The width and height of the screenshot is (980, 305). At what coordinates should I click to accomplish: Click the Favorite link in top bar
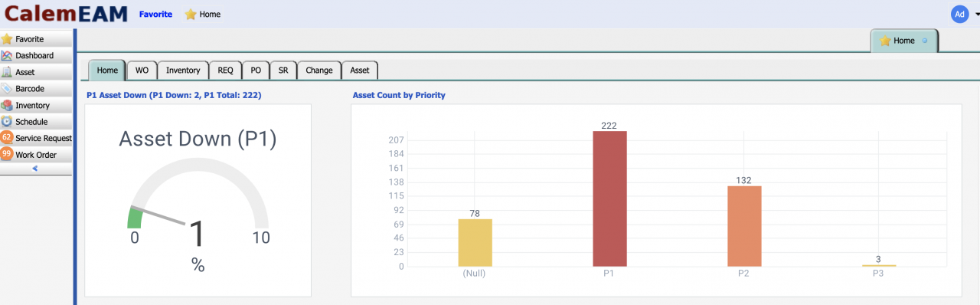(155, 14)
